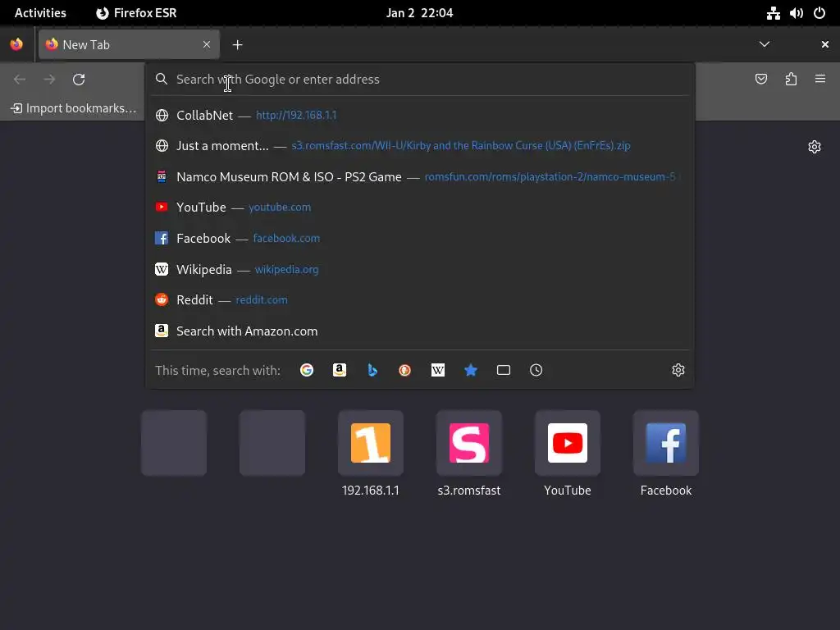Search this time with Google icon
The height and width of the screenshot is (630, 840).
[x=307, y=370]
